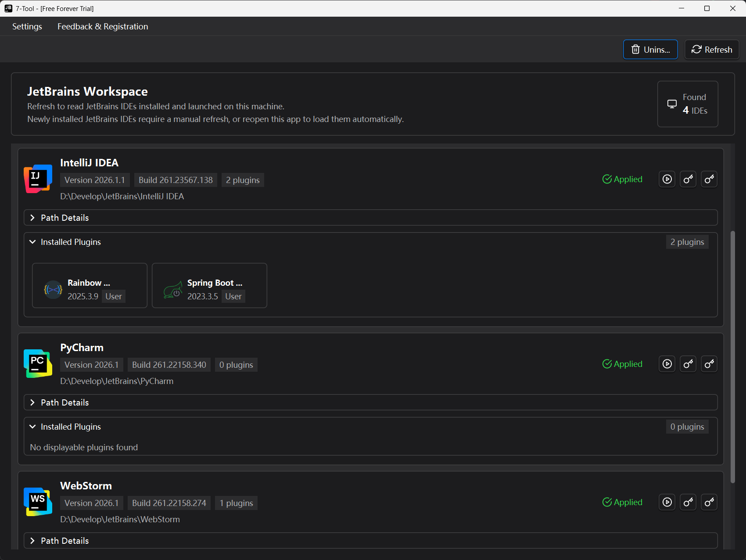
Task: Refresh the JetBrains IDE list
Action: tap(712, 50)
